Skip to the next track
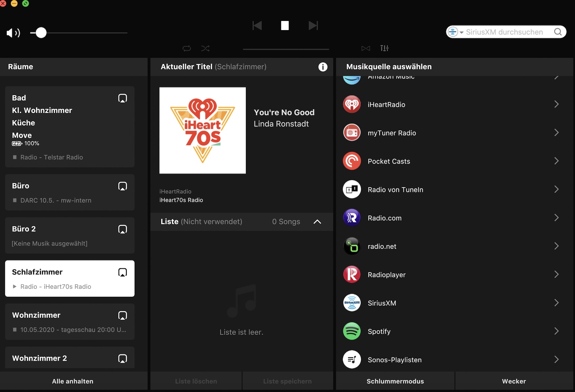The width and height of the screenshot is (575, 392). (x=313, y=26)
